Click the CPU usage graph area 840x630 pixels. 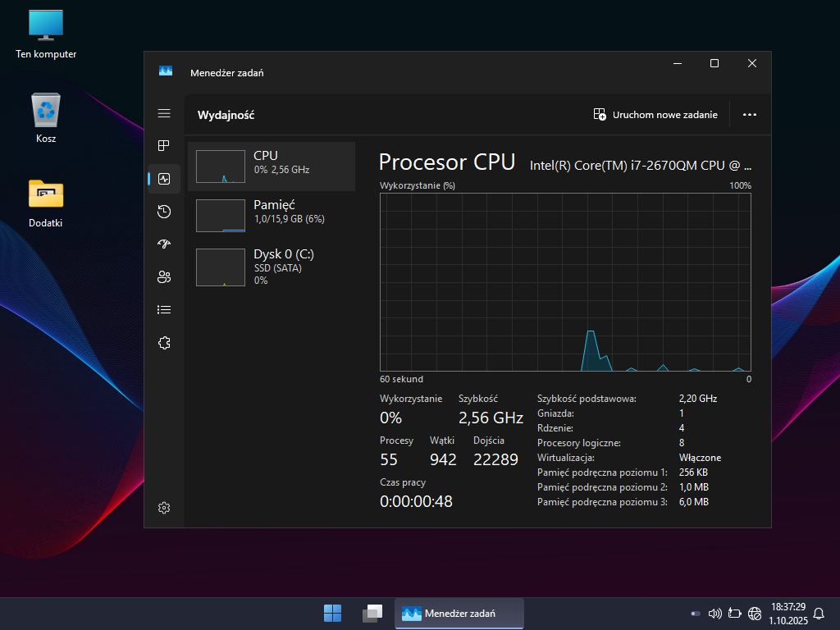(565, 282)
